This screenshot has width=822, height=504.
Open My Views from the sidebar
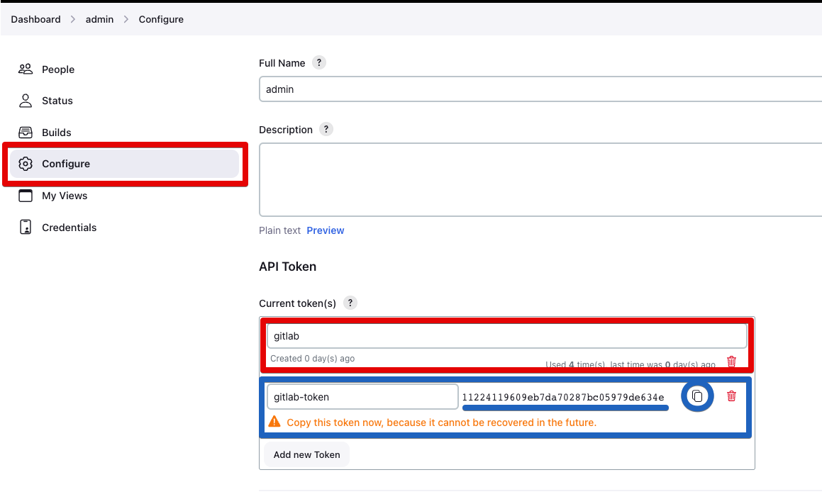click(x=65, y=196)
